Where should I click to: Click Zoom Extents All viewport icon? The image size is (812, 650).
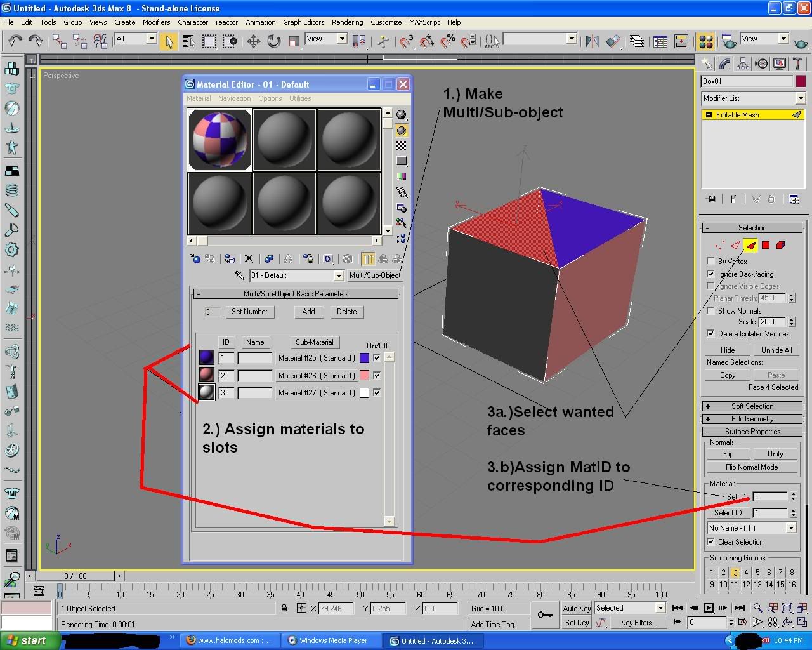click(x=802, y=608)
